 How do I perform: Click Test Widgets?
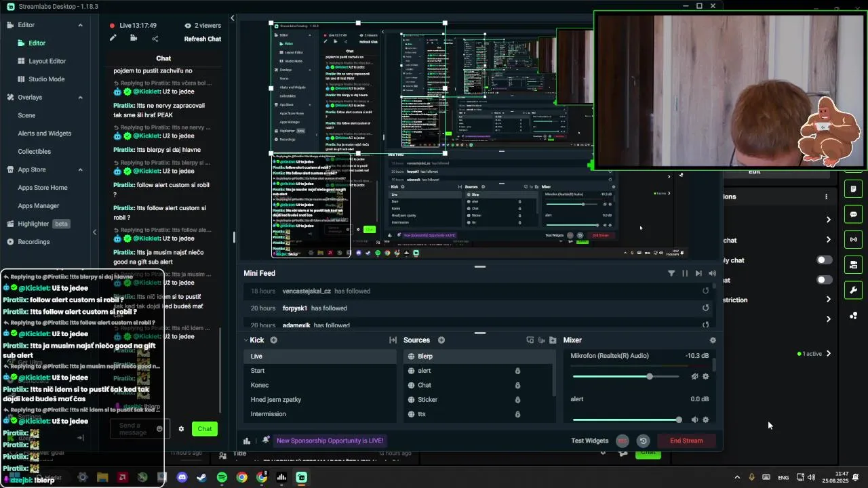click(x=590, y=441)
